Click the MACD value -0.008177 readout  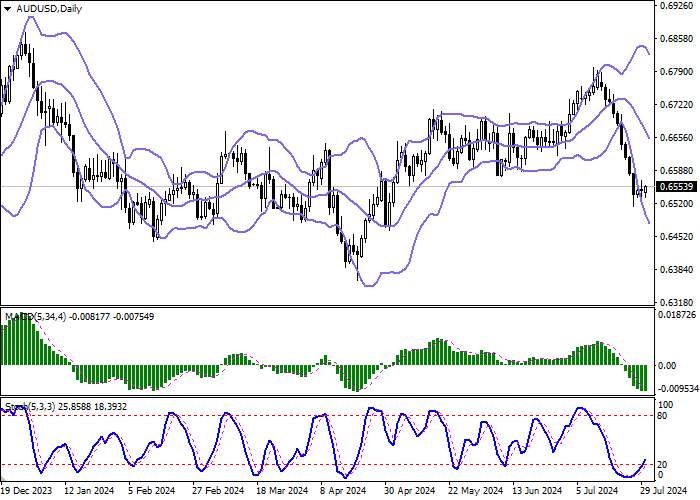tap(90, 317)
